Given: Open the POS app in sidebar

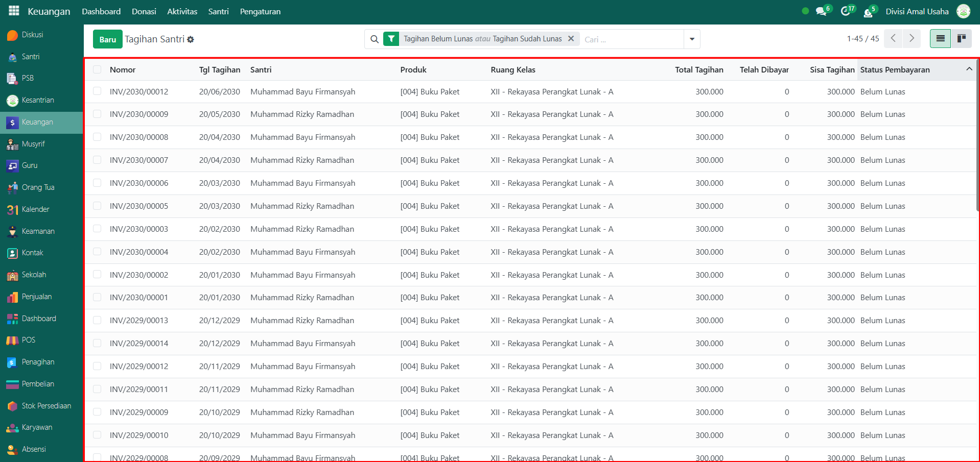Looking at the screenshot, I should click(x=28, y=340).
